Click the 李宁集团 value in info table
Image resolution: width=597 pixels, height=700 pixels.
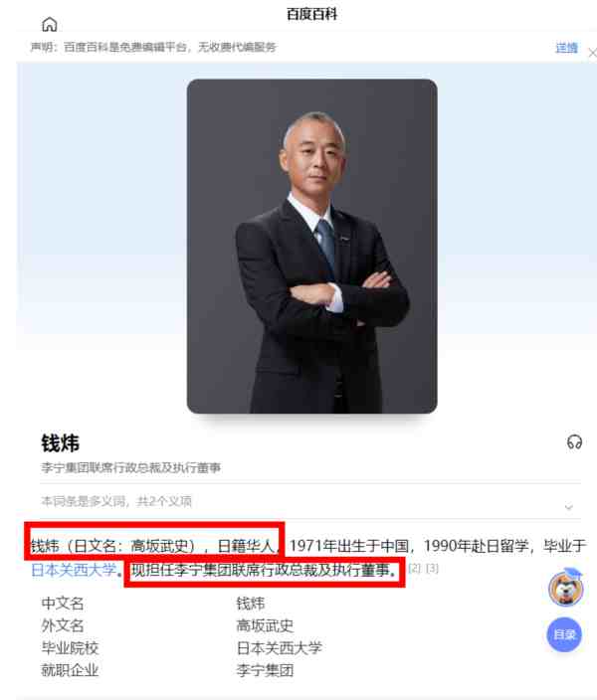[x=265, y=670]
